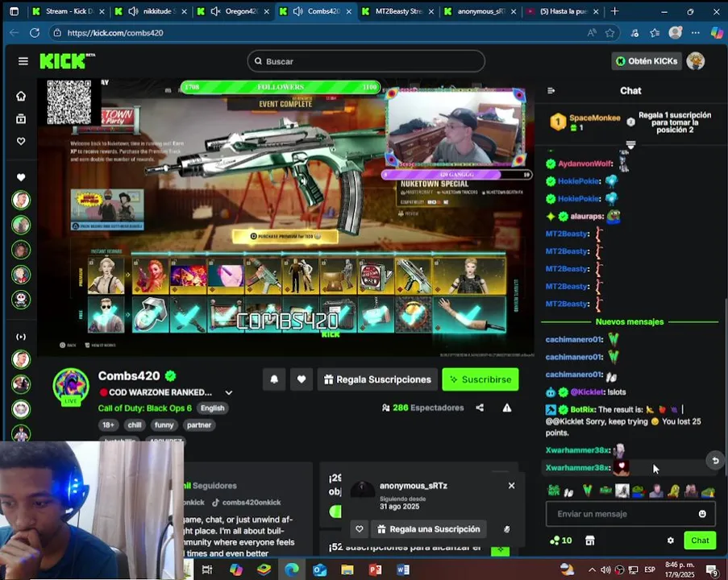Mute the nikkitude tab audio icon
This screenshot has width=728, height=580.
click(x=133, y=11)
